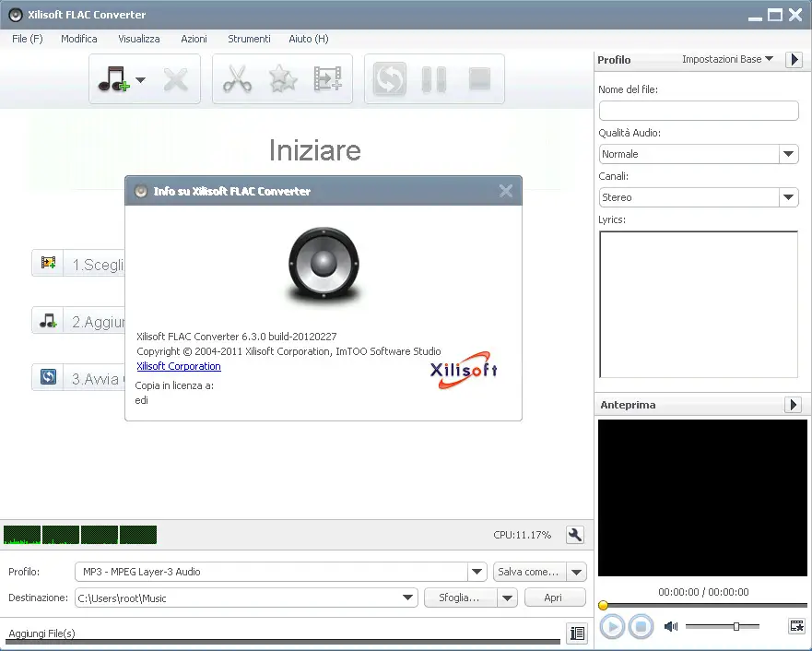812x651 pixels.
Task: Open the Impostazioni Base dropdown
Action: [x=727, y=60]
